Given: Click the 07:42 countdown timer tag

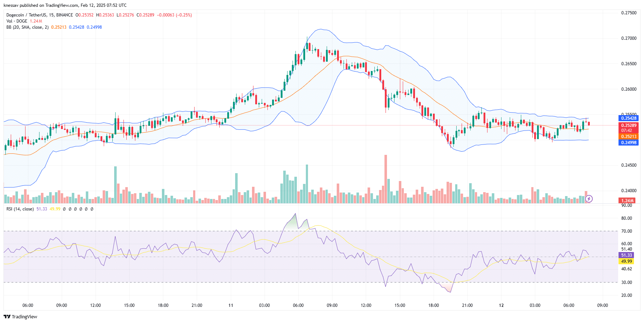Looking at the screenshot, I should coord(628,130).
